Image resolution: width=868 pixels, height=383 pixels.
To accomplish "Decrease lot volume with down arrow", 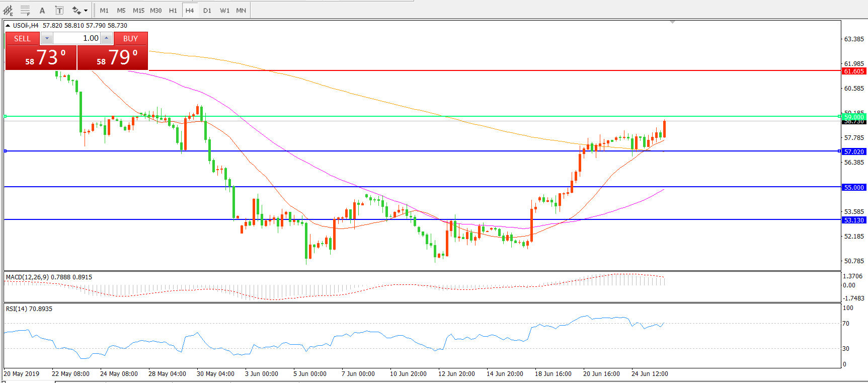I will tap(47, 38).
